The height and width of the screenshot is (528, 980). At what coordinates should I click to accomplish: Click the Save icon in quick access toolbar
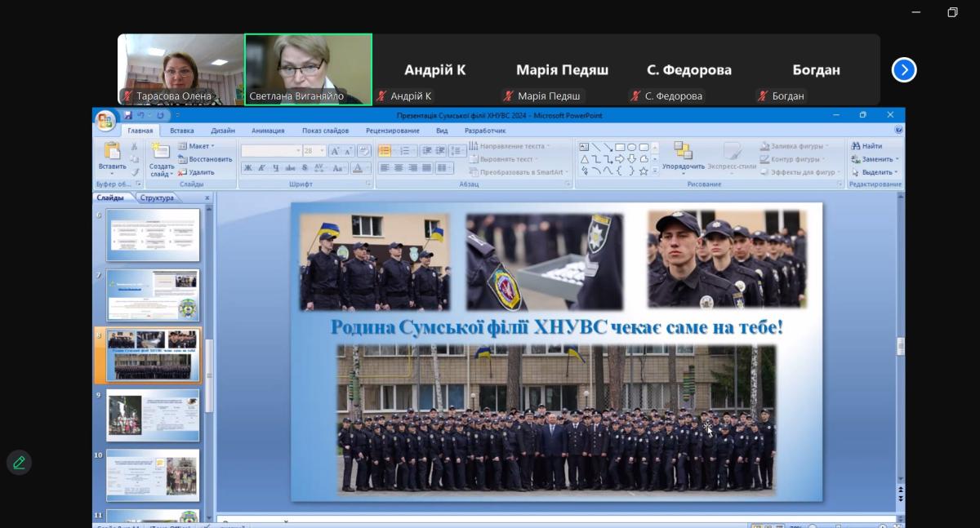coord(127,116)
